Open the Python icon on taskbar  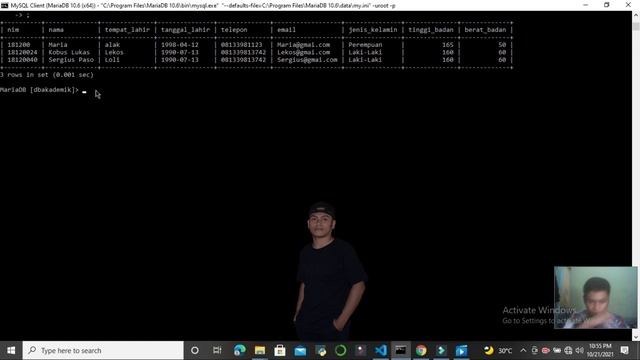tap(320, 350)
